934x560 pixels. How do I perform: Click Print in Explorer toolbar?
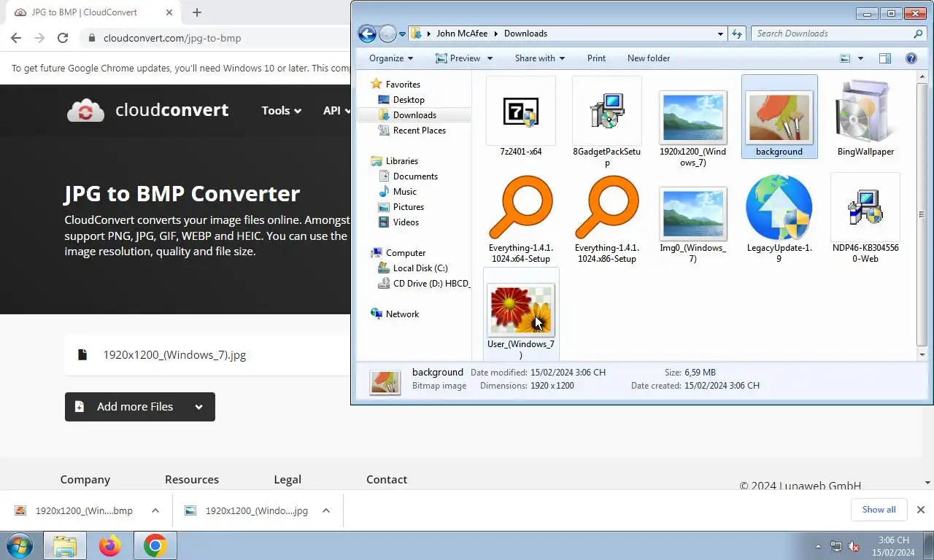(x=596, y=58)
